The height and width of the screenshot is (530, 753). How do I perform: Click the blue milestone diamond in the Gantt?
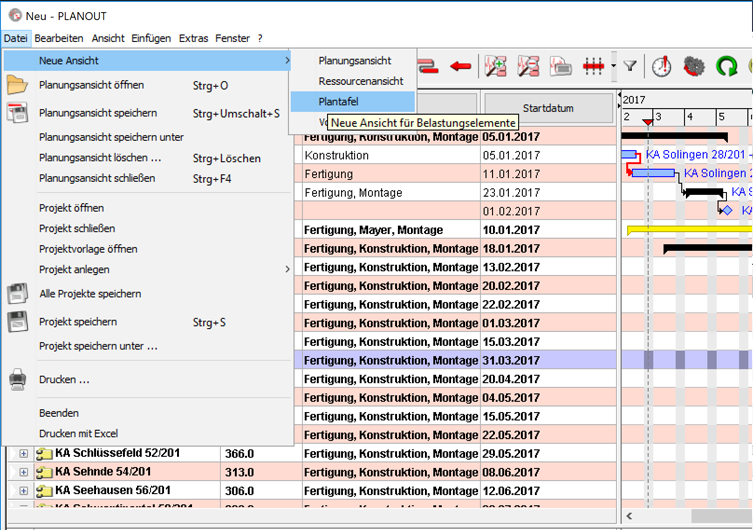click(x=728, y=210)
